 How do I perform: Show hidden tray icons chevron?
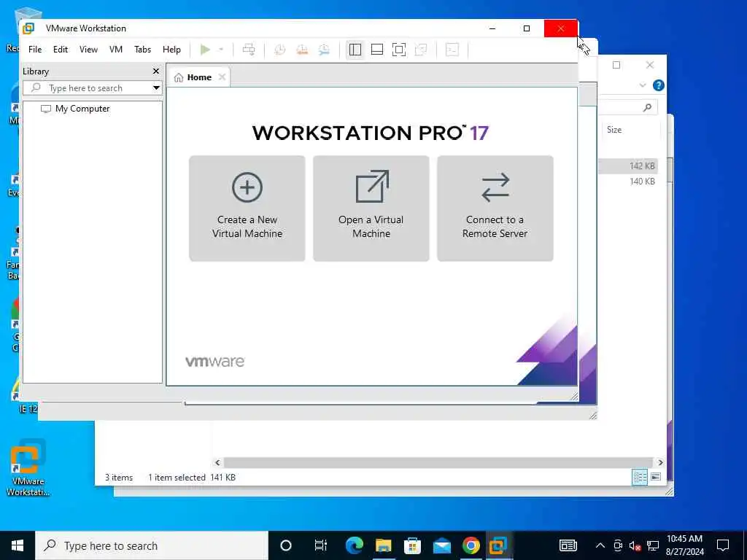pyautogui.click(x=600, y=545)
